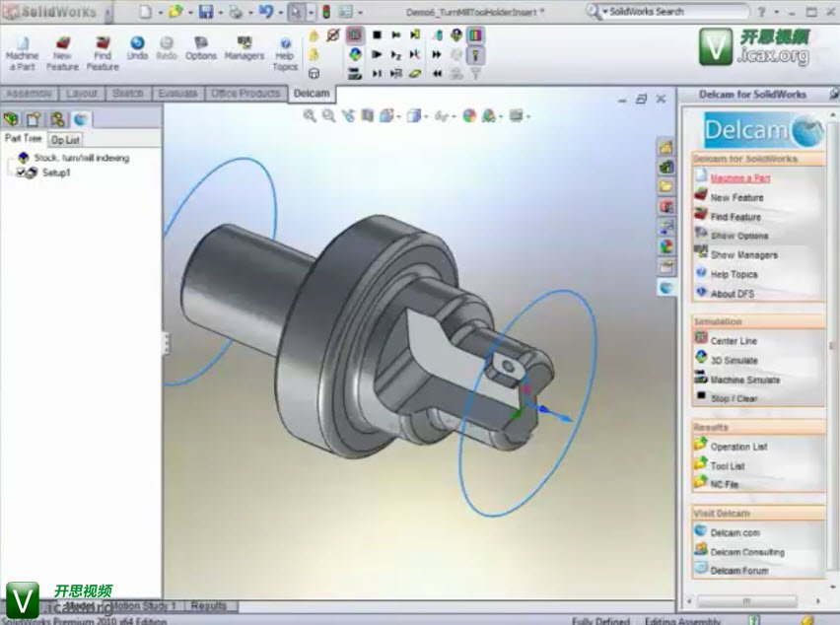Open the Save dropdown arrow
The width and height of the screenshot is (840, 625).
220,12
